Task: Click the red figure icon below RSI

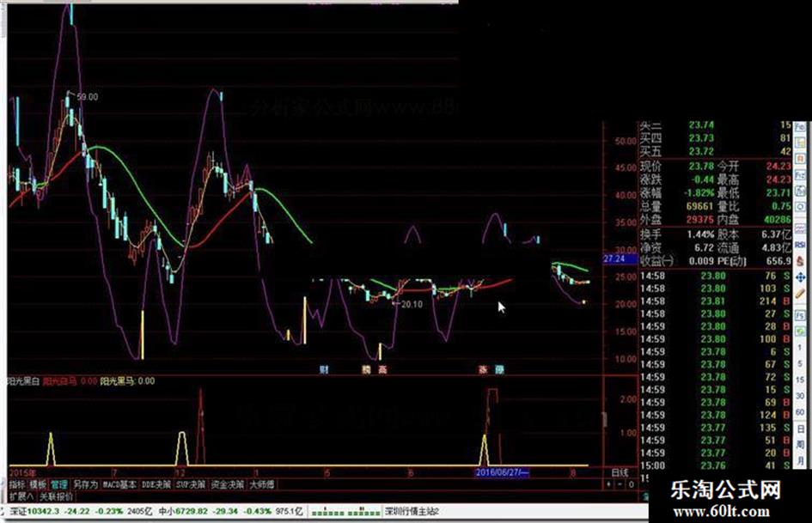Action: [800, 260]
